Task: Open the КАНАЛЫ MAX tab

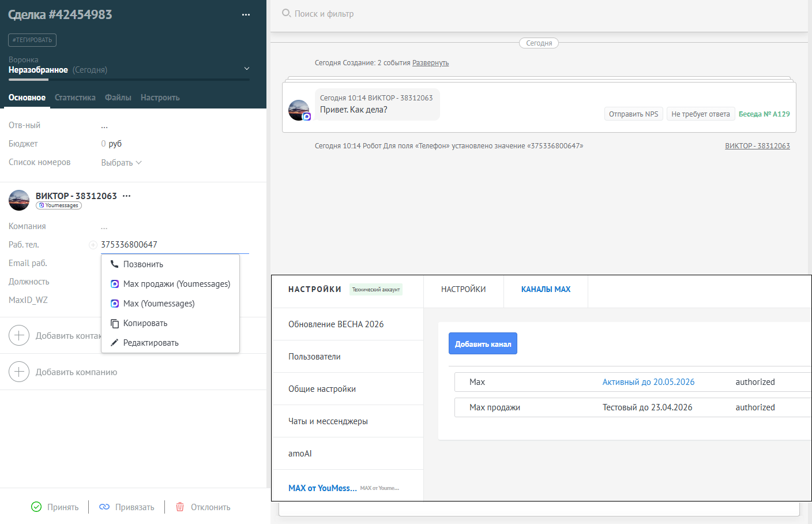Action: (546, 290)
